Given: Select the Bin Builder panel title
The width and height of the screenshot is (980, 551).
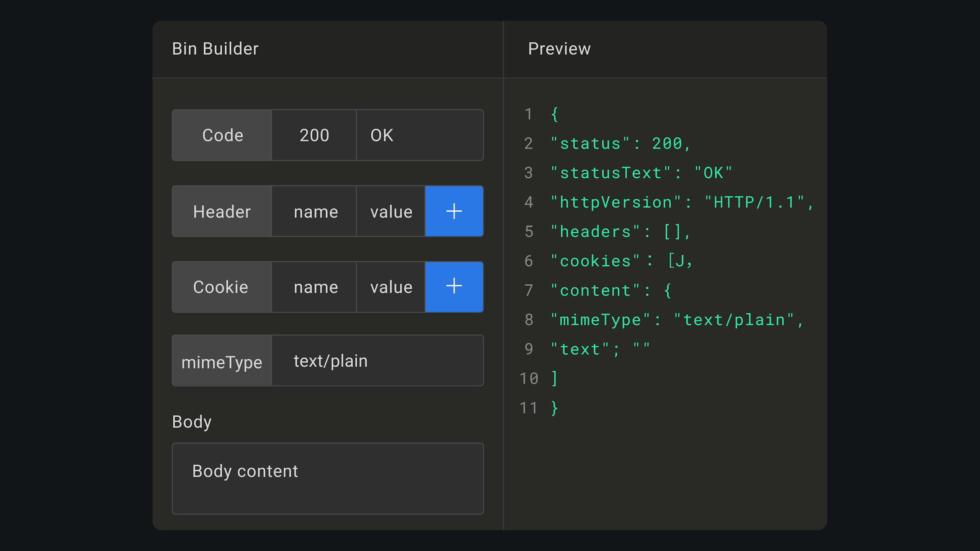Looking at the screenshot, I should pyautogui.click(x=215, y=49).
